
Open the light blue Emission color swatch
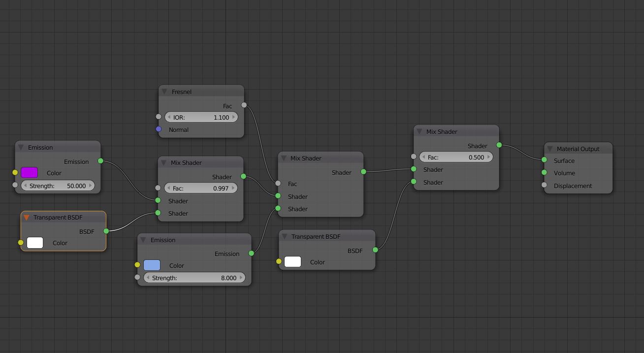coord(152,265)
